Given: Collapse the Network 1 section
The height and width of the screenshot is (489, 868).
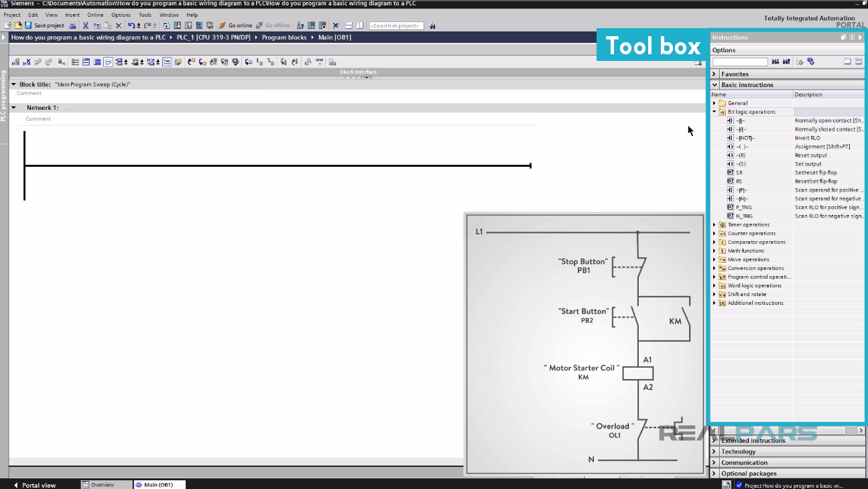Looking at the screenshot, I should click(14, 107).
